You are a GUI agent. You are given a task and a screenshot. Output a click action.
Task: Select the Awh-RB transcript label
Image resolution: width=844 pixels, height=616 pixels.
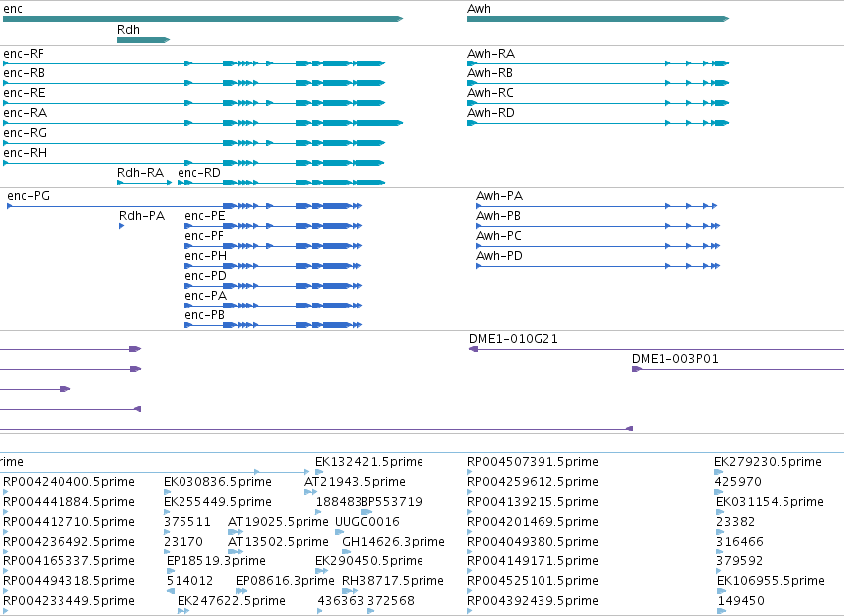[x=490, y=73]
